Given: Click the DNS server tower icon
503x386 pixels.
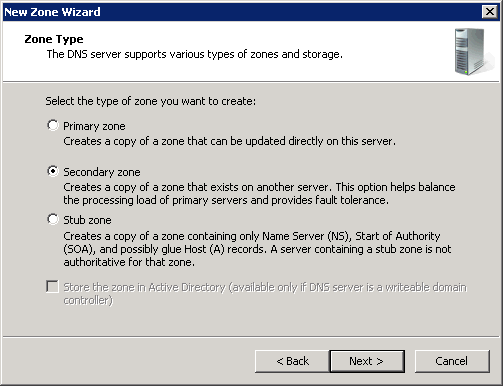Looking at the screenshot, I should (473, 52).
